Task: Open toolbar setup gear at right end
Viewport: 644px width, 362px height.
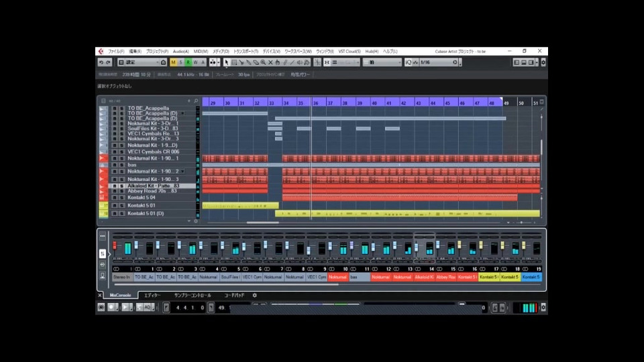Action: point(543,62)
